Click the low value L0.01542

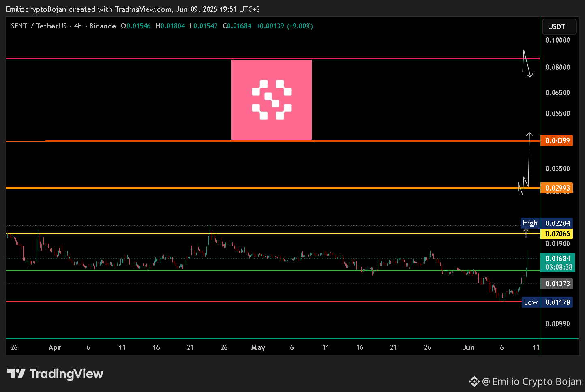click(x=204, y=26)
